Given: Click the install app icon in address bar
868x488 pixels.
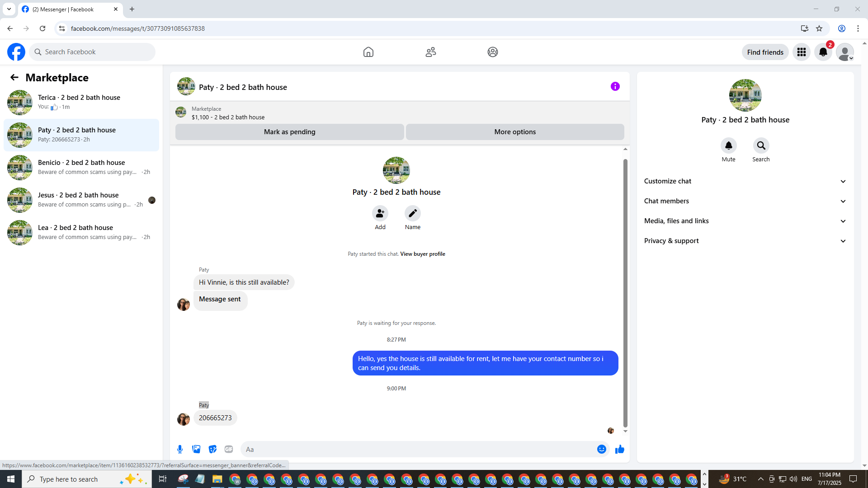Looking at the screenshot, I should 805,28.
